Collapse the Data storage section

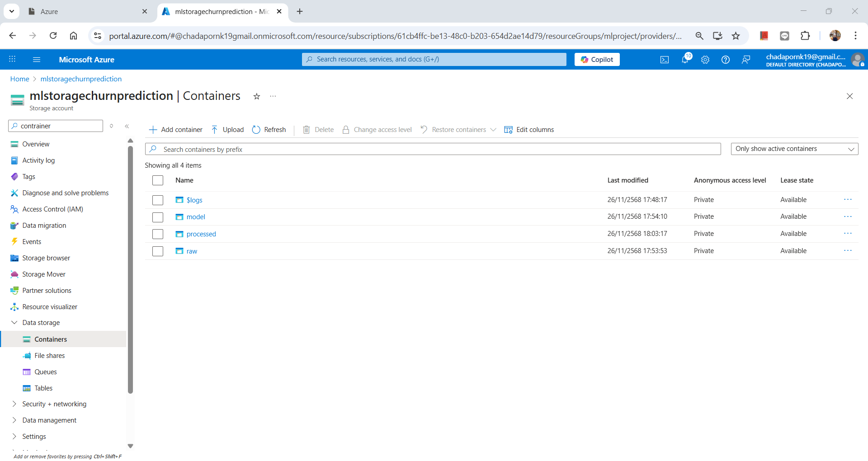point(14,323)
